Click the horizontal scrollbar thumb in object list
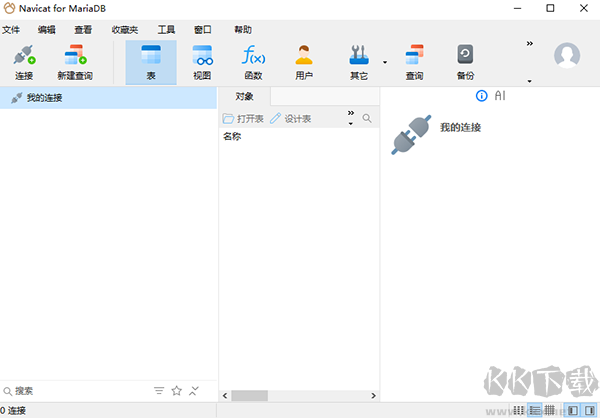Screen dimensions: 600x418 (249, 395)
